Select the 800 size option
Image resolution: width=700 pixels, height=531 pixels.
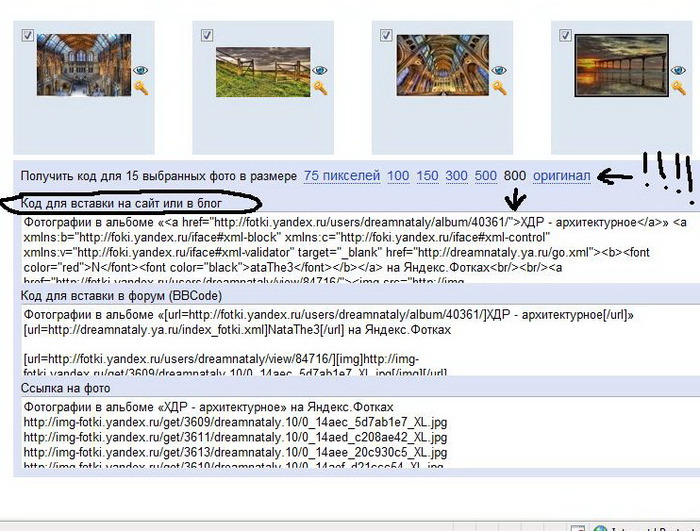[515, 176]
